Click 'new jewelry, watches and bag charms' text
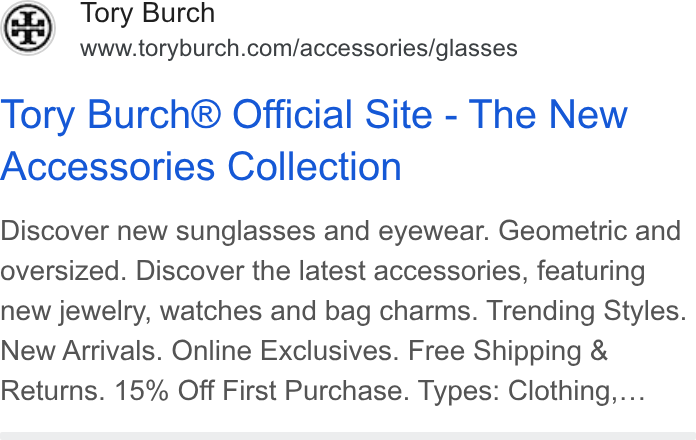 click(x=239, y=311)
